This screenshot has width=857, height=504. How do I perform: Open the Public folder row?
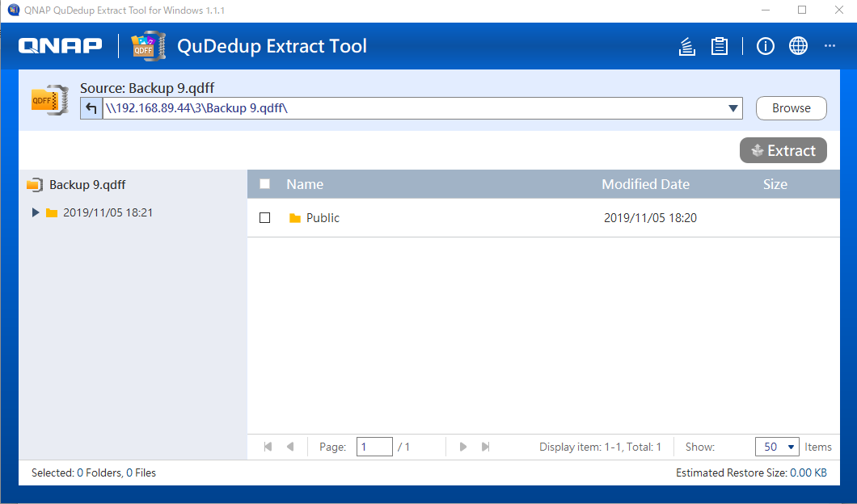[x=543, y=218]
